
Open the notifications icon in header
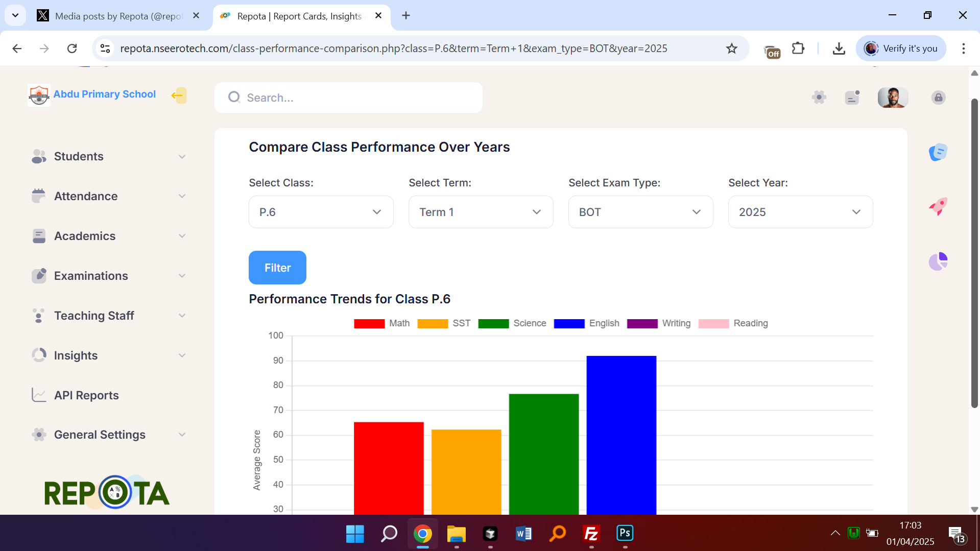click(x=852, y=97)
